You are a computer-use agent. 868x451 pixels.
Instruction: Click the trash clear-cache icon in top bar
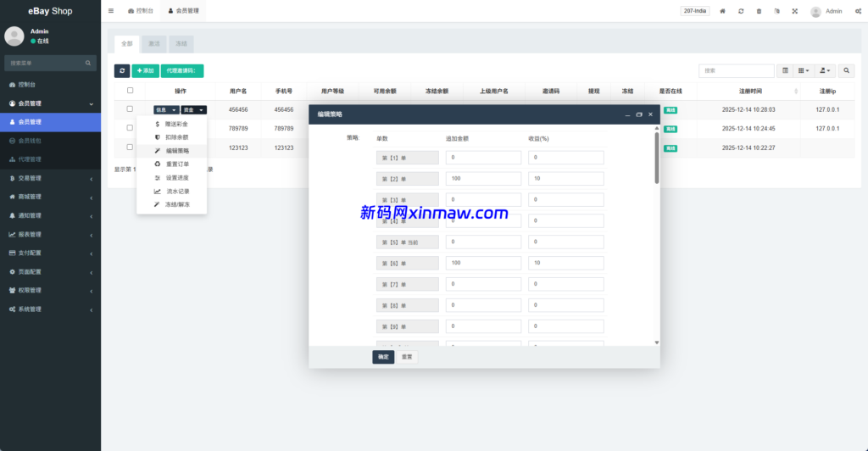[759, 11]
